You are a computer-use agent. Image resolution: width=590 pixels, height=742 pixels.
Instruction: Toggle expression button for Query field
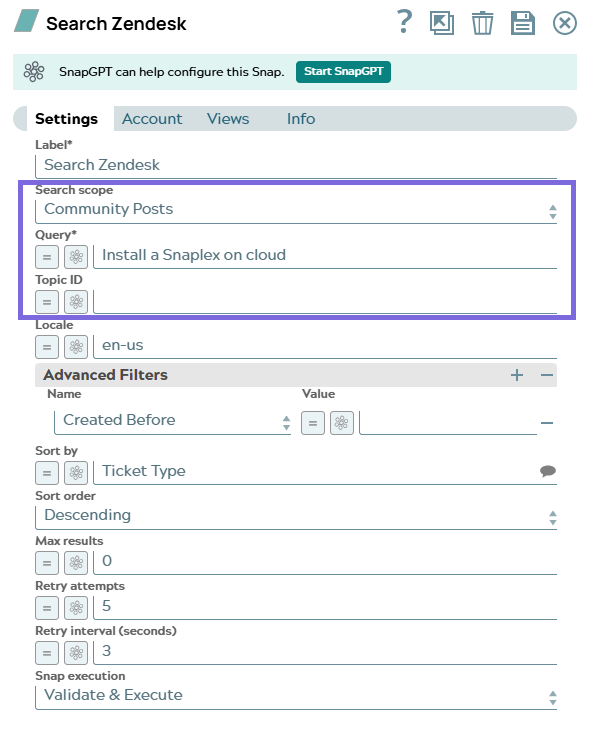pyautogui.click(x=47, y=257)
